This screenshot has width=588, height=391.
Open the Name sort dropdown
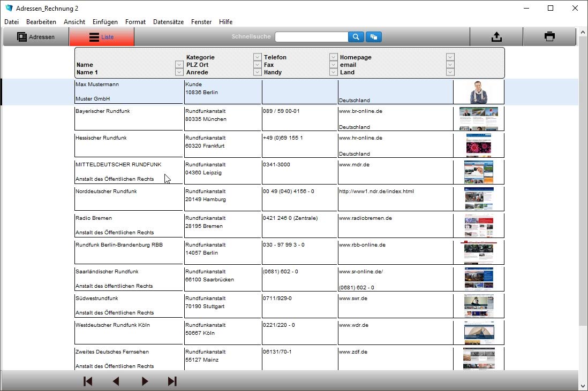tap(179, 64)
